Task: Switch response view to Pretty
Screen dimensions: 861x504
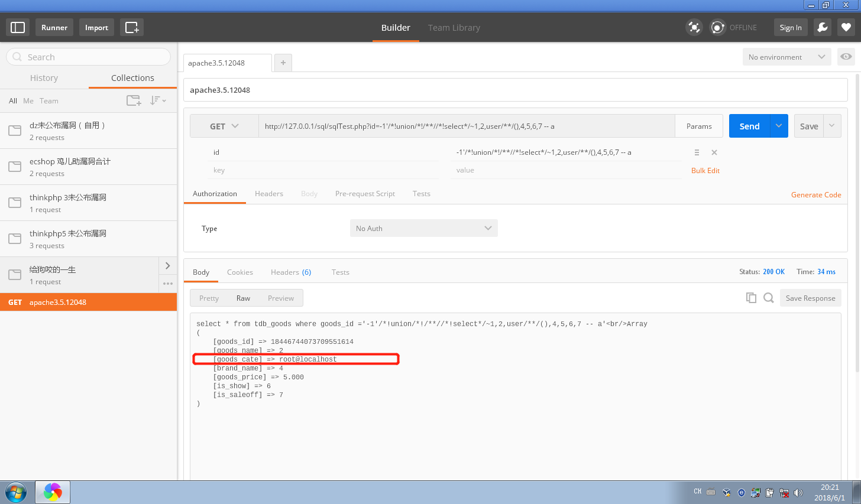Action: click(x=209, y=298)
